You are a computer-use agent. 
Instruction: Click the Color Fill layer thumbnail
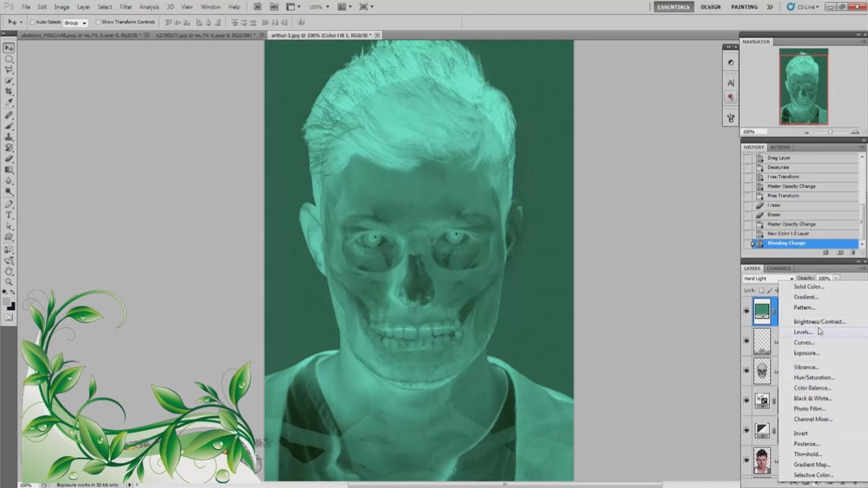(762, 311)
